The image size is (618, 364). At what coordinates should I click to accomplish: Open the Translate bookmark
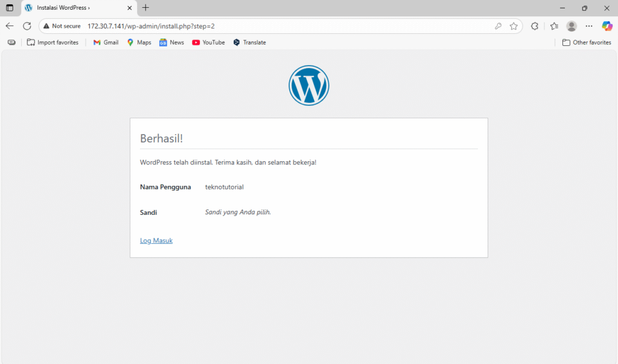tap(249, 42)
